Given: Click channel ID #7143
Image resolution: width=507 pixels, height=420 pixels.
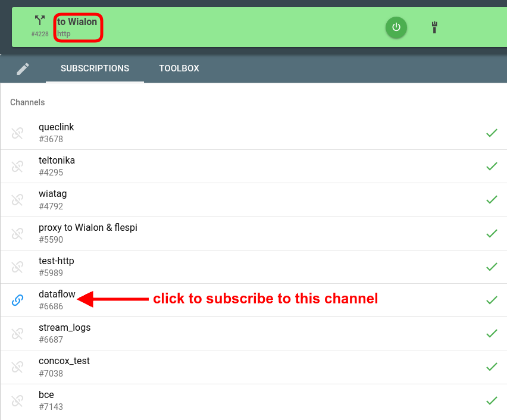Looking at the screenshot, I should [x=51, y=407].
